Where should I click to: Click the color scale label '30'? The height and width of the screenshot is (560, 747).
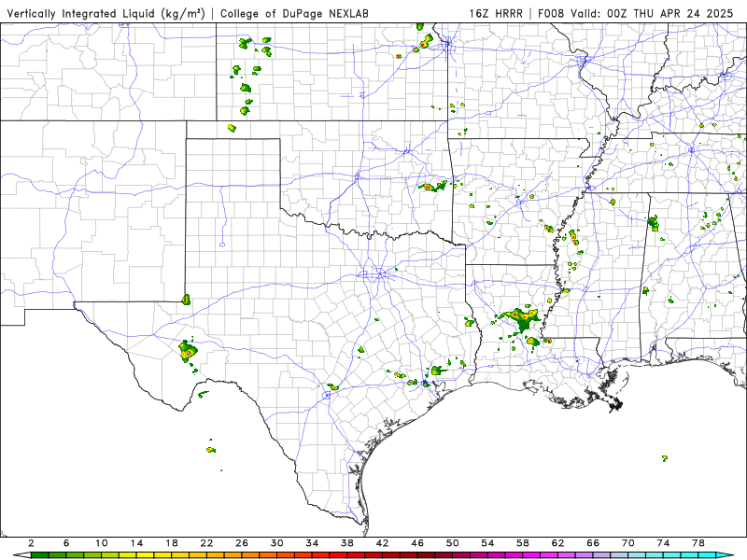(277, 543)
